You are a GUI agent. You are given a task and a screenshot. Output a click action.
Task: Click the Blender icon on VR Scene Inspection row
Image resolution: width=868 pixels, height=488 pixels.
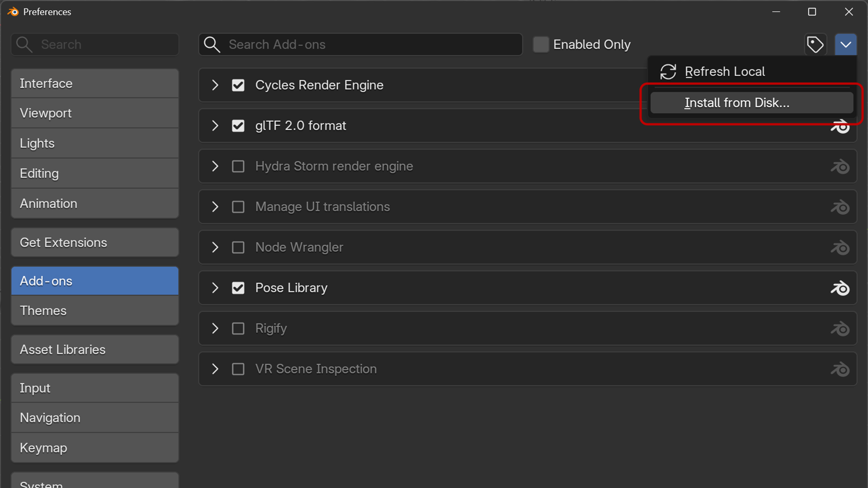(840, 369)
